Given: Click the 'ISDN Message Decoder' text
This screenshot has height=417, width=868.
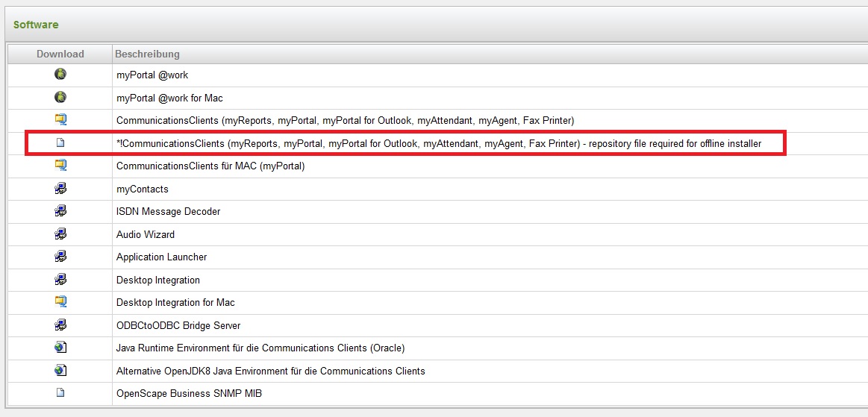Looking at the screenshot, I should (168, 212).
